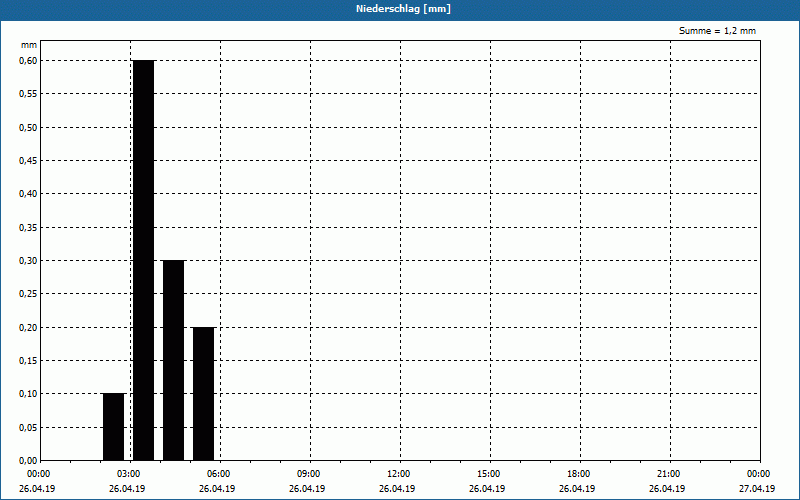Image resolution: width=800 pixels, height=500 pixels.
Task: Click the 03:00 time label
Action: [129, 474]
